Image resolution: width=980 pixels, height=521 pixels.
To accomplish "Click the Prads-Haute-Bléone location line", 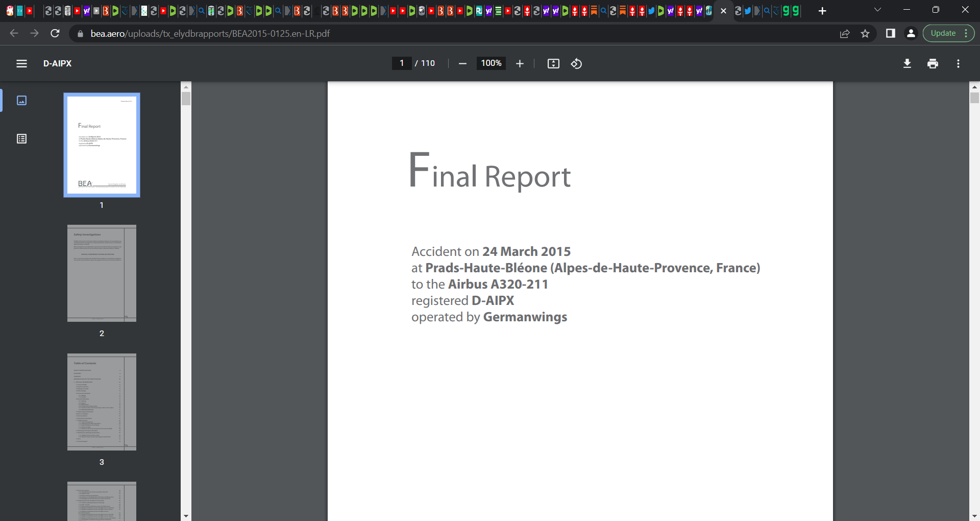I will tap(586, 268).
